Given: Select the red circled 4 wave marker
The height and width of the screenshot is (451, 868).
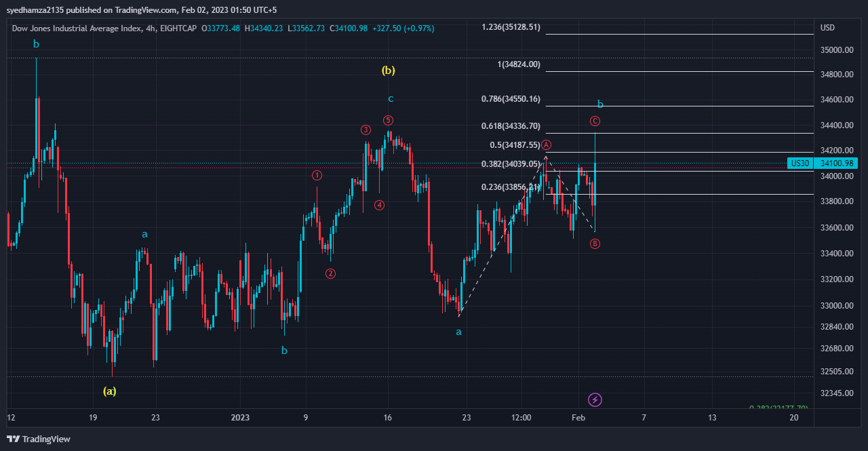Looking at the screenshot, I should click(x=379, y=205).
